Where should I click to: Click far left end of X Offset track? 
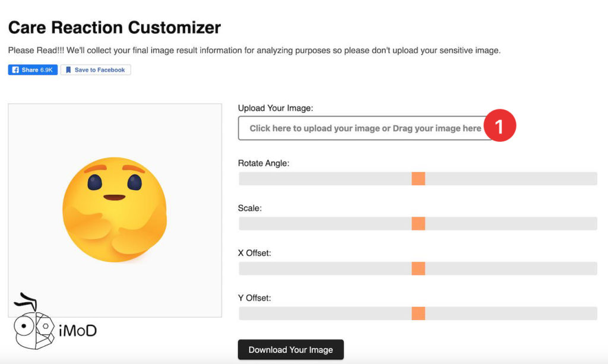click(x=242, y=268)
